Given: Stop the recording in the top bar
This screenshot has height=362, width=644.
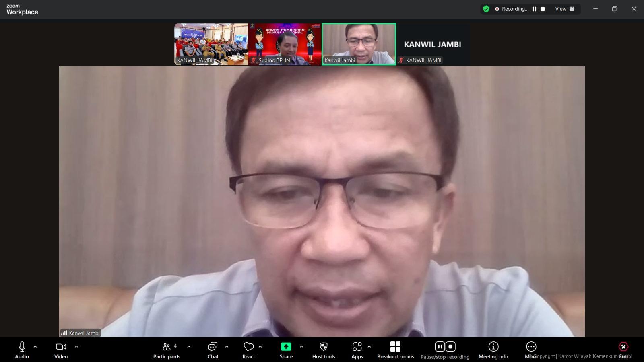Looking at the screenshot, I should point(543,9).
